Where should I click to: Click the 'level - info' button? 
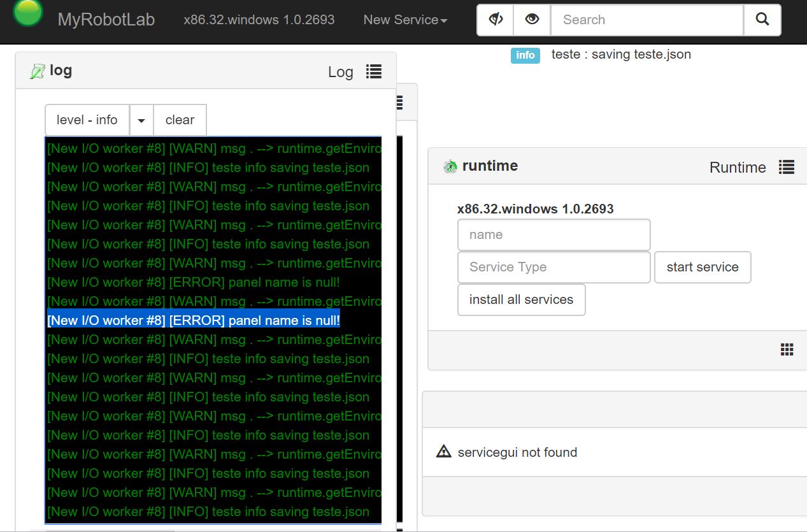87,120
